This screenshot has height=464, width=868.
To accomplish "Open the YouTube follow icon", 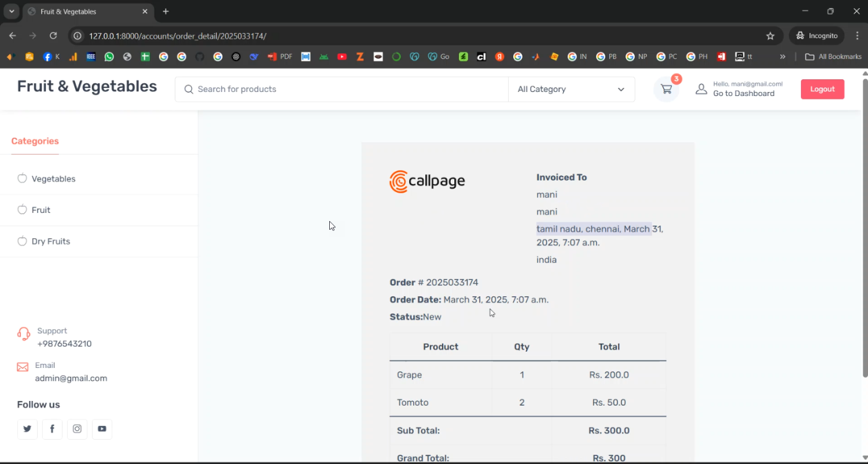I will coord(102,429).
